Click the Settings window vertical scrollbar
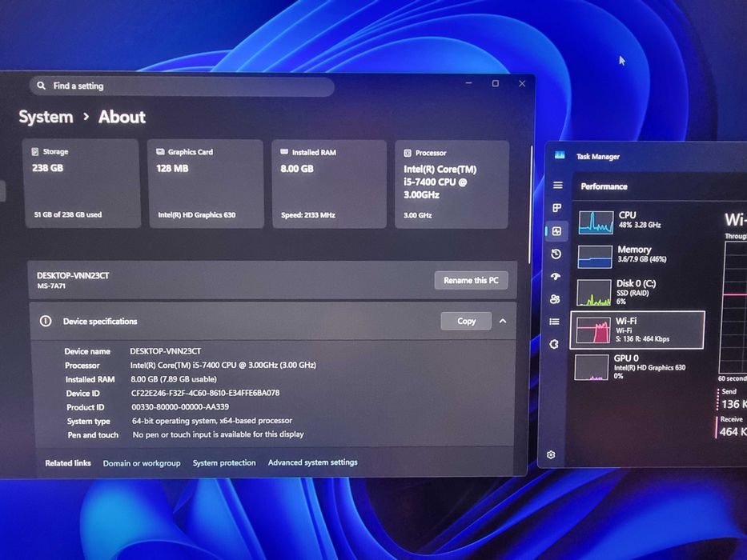Screen dimensions: 747x560 point(531,205)
